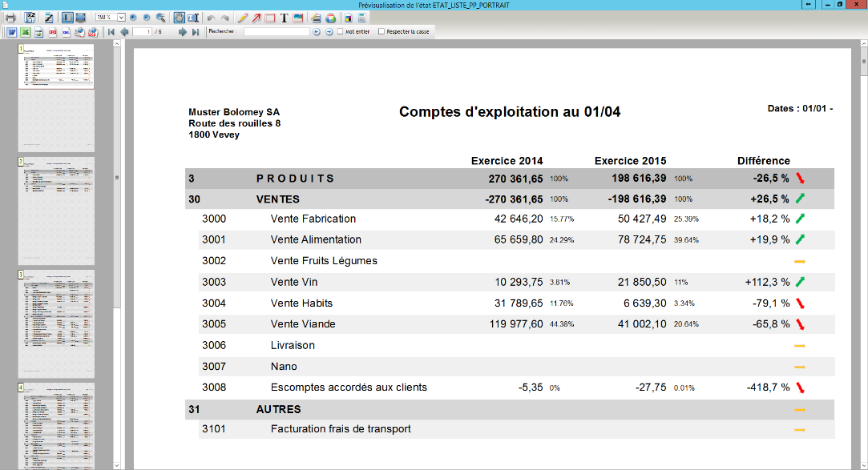Click the 'Exercice 2015' column header
Viewport: 868px width, 470px height.
click(x=631, y=161)
